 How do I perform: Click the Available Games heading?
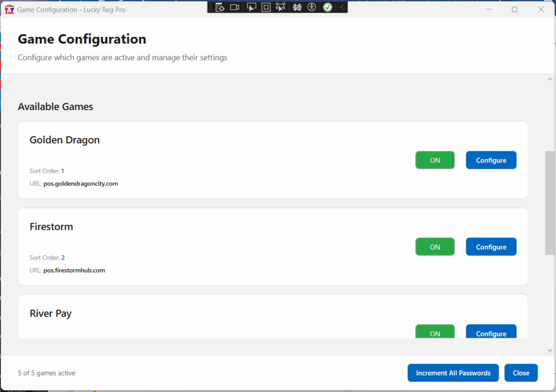[x=55, y=106]
